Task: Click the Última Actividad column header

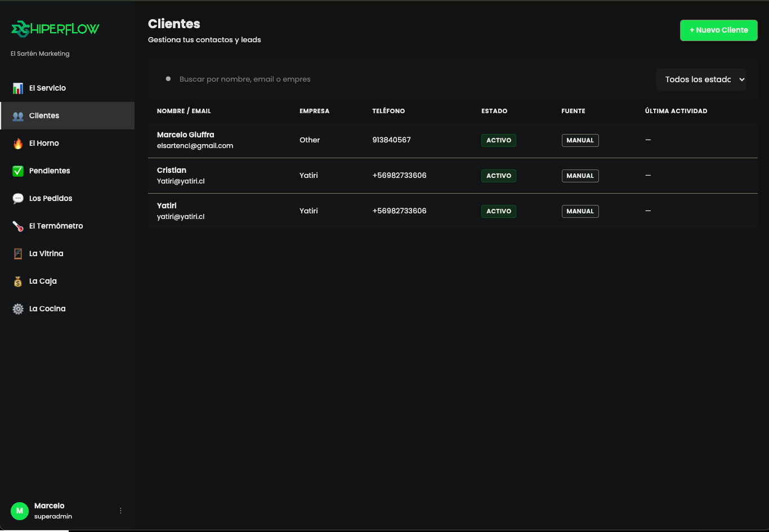Action: [676, 111]
